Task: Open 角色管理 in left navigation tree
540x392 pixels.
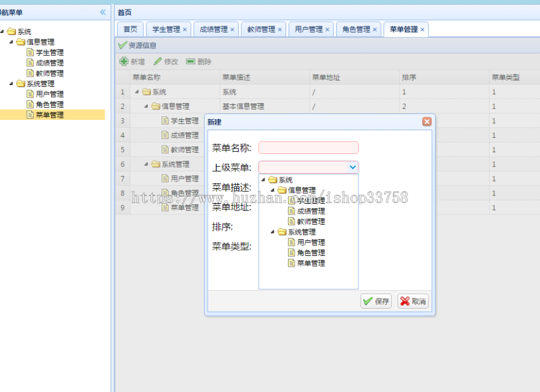Action: (x=50, y=104)
